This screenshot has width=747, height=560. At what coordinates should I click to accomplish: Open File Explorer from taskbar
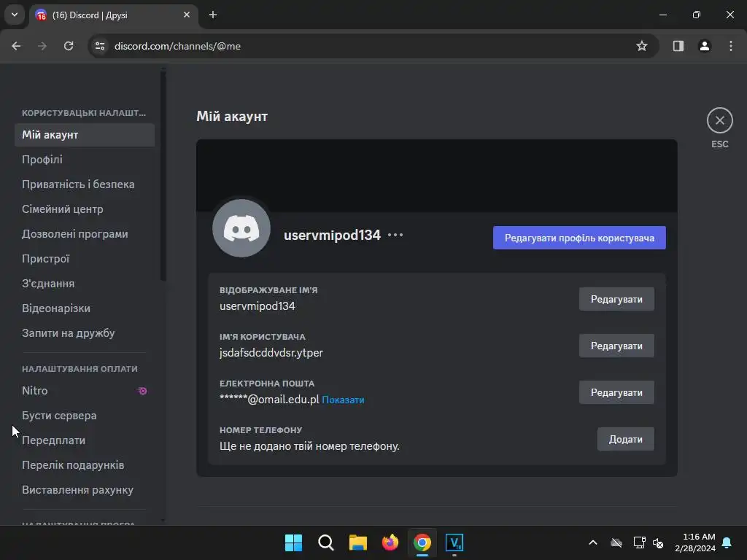357,542
